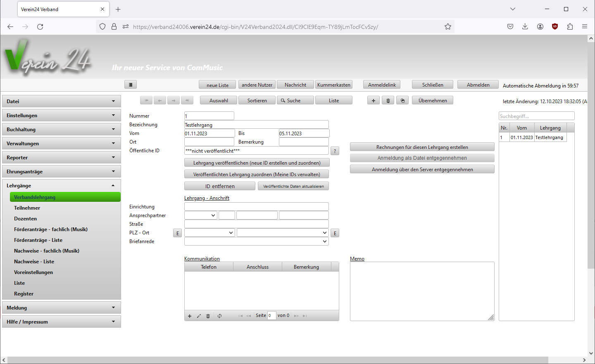Click the Einrichtung input field
The image size is (595, 364).
tap(257, 206)
